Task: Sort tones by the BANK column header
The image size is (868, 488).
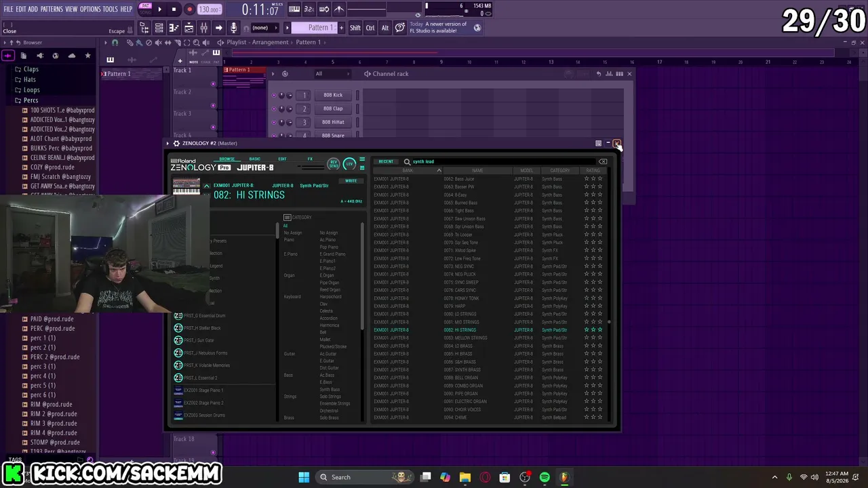Action: 408,171
